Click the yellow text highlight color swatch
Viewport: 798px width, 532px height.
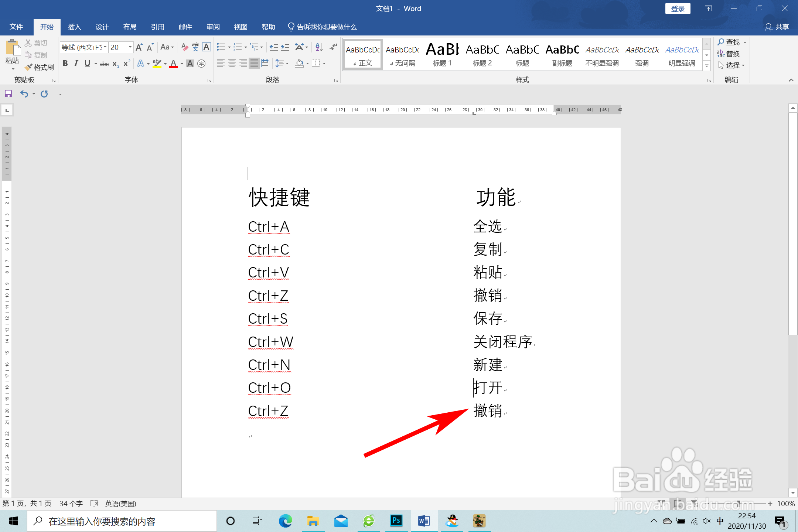[x=157, y=67]
